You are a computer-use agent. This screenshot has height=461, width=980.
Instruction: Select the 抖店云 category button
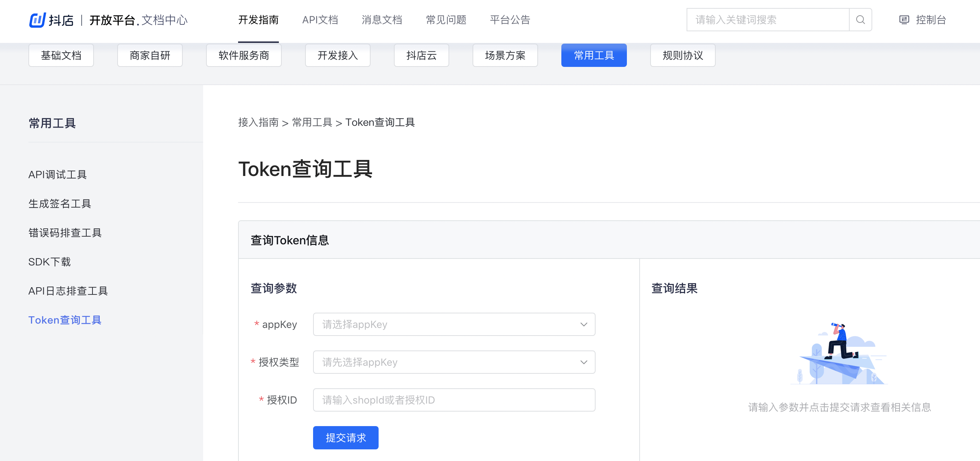pyautogui.click(x=421, y=56)
